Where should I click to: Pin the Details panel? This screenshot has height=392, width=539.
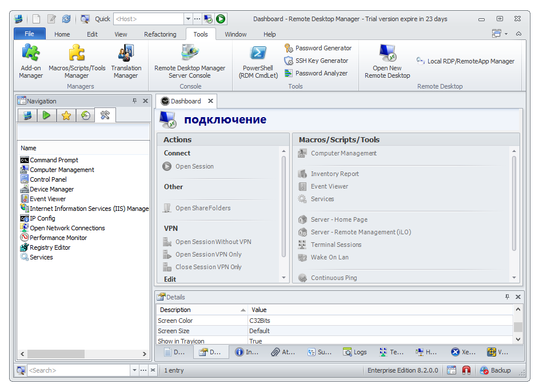point(507,297)
